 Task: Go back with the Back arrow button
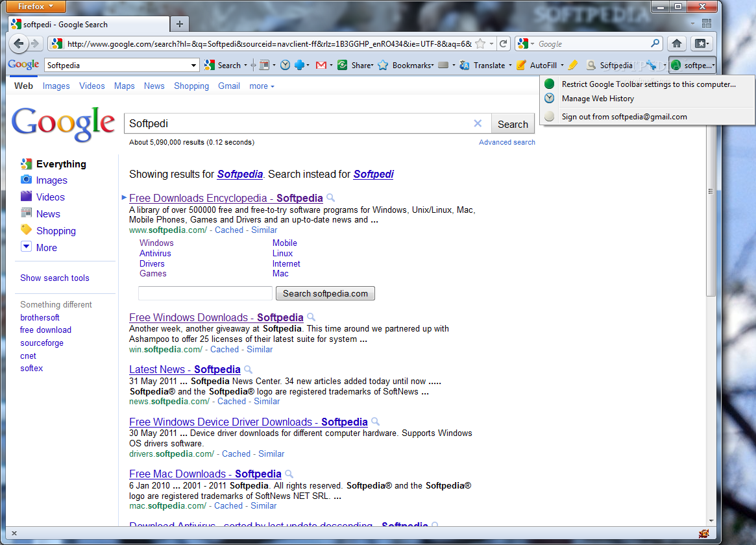pos(18,44)
